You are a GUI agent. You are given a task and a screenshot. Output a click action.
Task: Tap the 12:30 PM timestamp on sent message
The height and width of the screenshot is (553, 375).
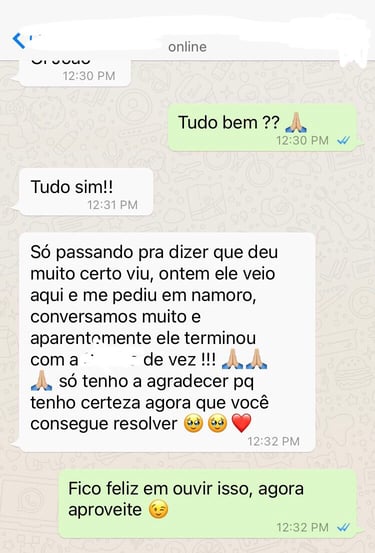coord(302,141)
